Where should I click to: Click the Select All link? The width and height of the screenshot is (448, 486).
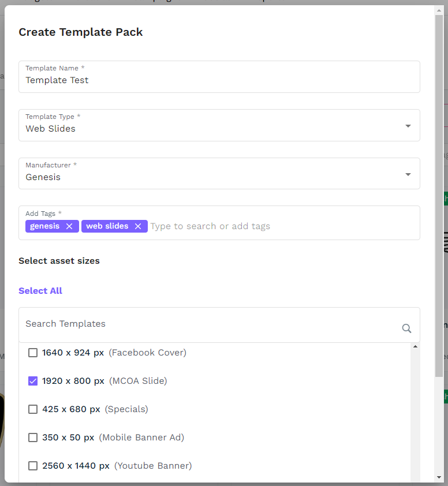pyautogui.click(x=40, y=291)
